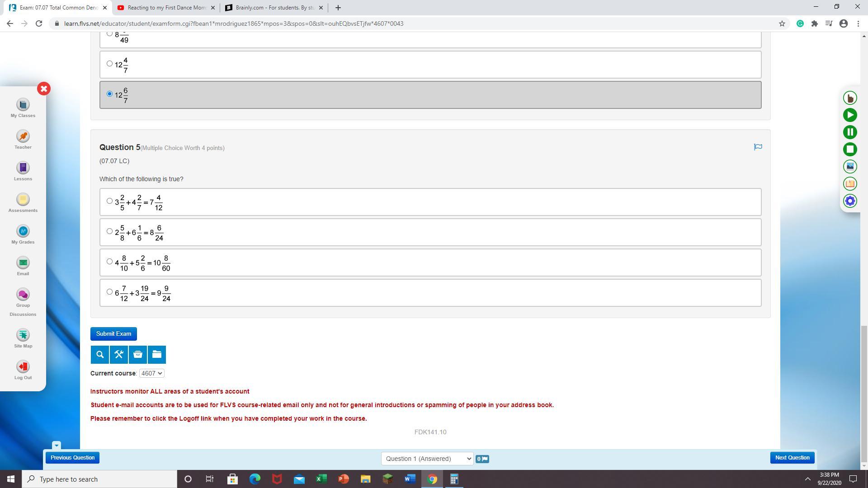Select option 6 7/12 + 3 19/24
The height and width of the screenshot is (488, 868).
click(x=109, y=292)
